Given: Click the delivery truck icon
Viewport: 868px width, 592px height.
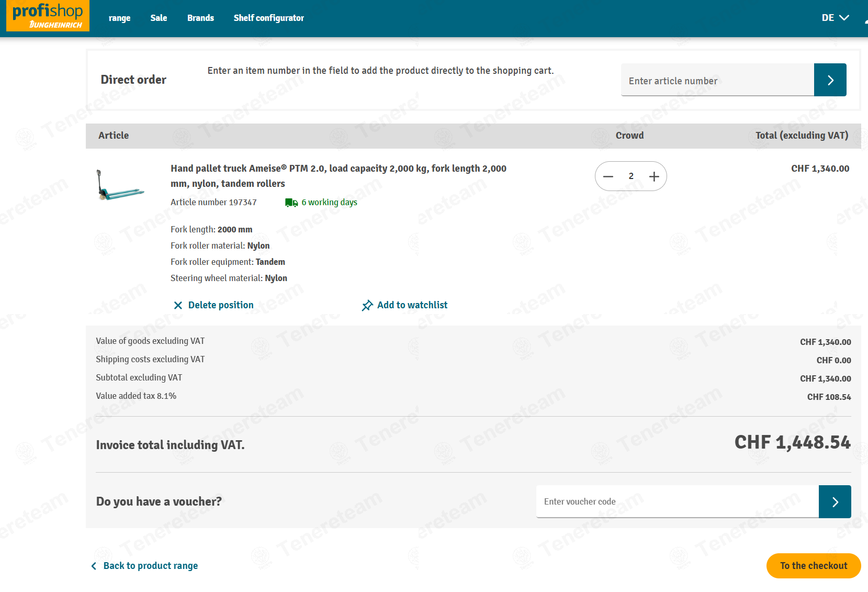Looking at the screenshot, I should [x=291, y=203].
